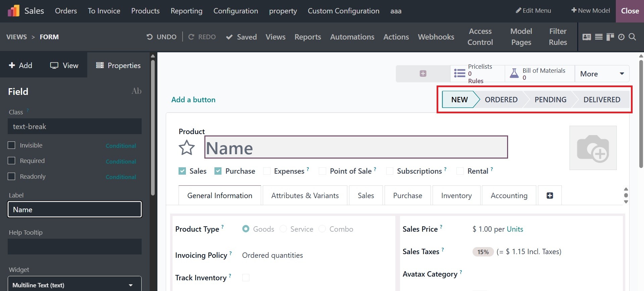Open Access Control
Image resolution: width=644 pixels, height=291 pixels.
point(480,37)
